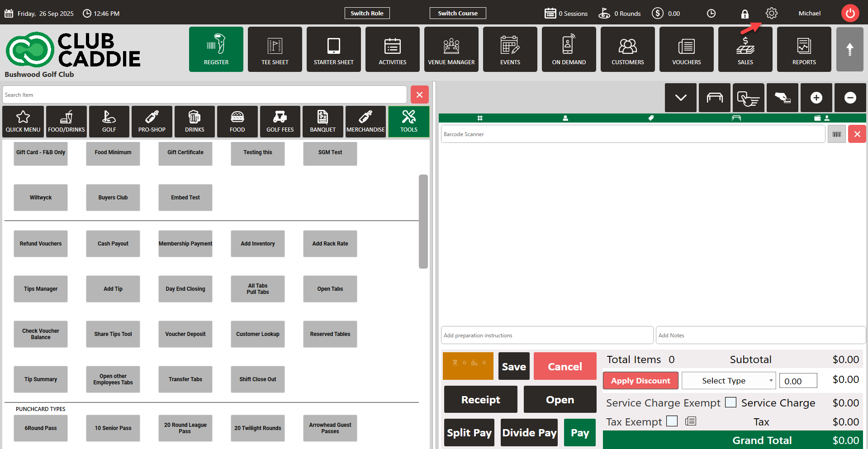The image size is (868, 449).
Task: Switch to the Golf Fees category tab
Action: coord(280,122)
